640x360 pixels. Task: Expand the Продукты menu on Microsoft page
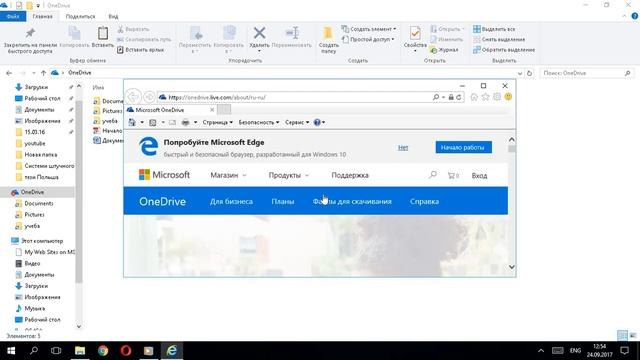point(289,175)
